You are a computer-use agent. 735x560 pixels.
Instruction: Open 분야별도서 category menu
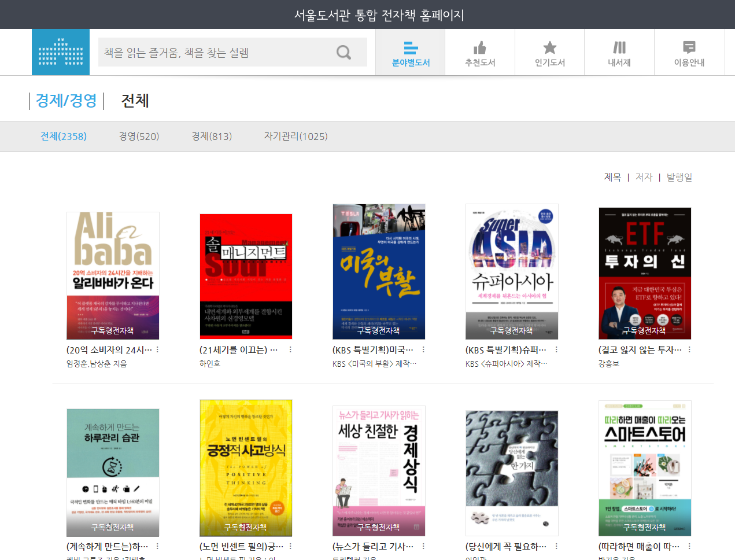tap(411, 53)
